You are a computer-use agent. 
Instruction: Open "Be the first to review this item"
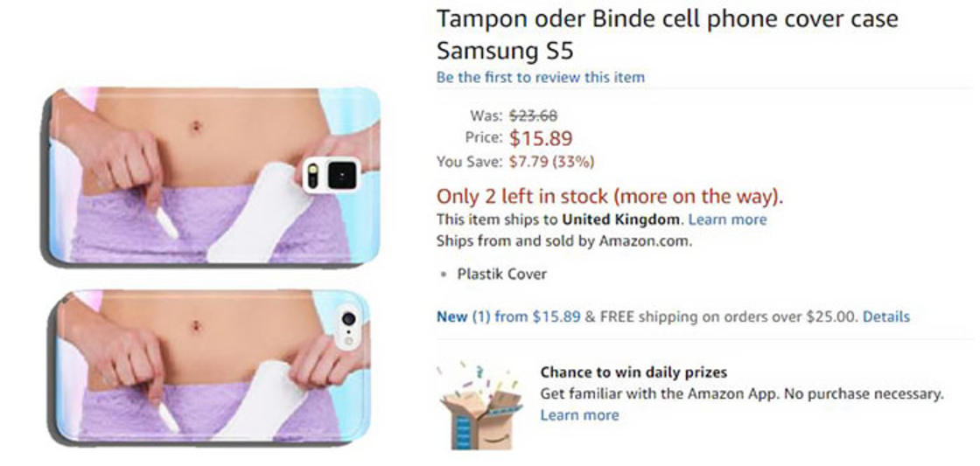pos(540,77)
